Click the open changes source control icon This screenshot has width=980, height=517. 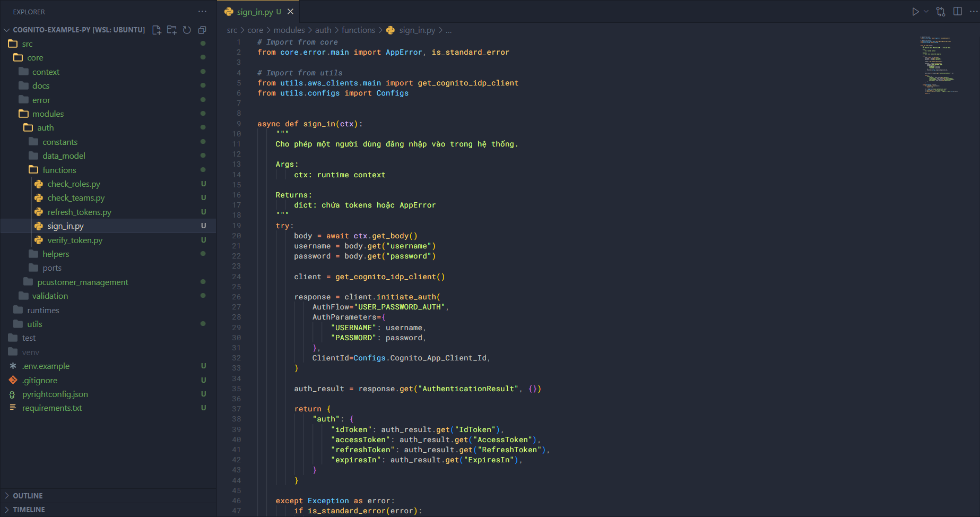(941, 12)
